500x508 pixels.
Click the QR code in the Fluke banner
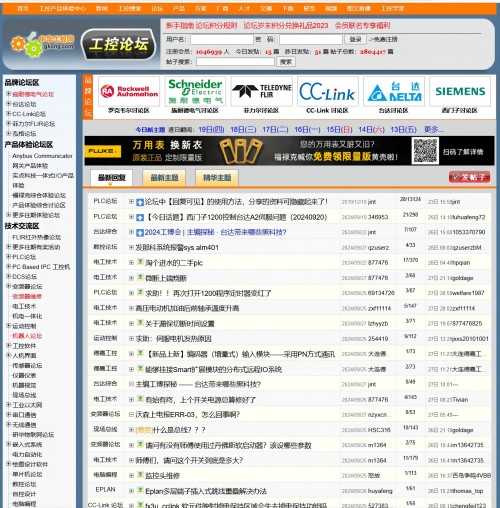(x=425, y=151)
